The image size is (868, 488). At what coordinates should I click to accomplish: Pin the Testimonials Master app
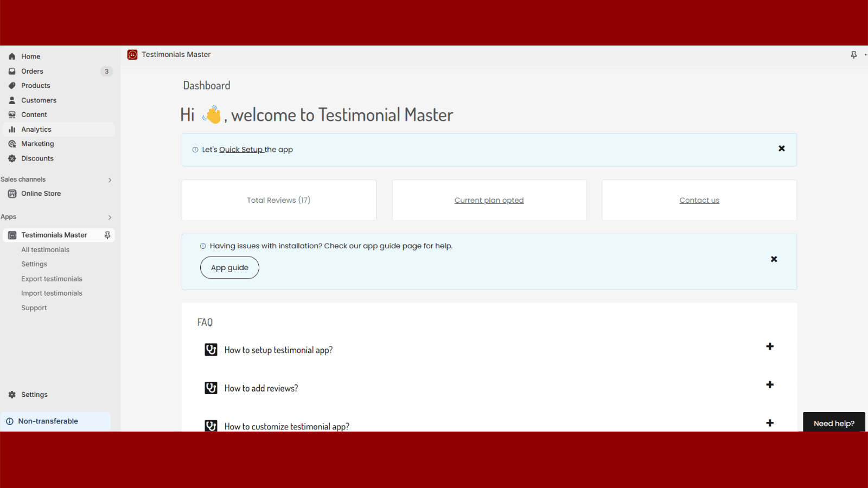click(x=107, y=235)
